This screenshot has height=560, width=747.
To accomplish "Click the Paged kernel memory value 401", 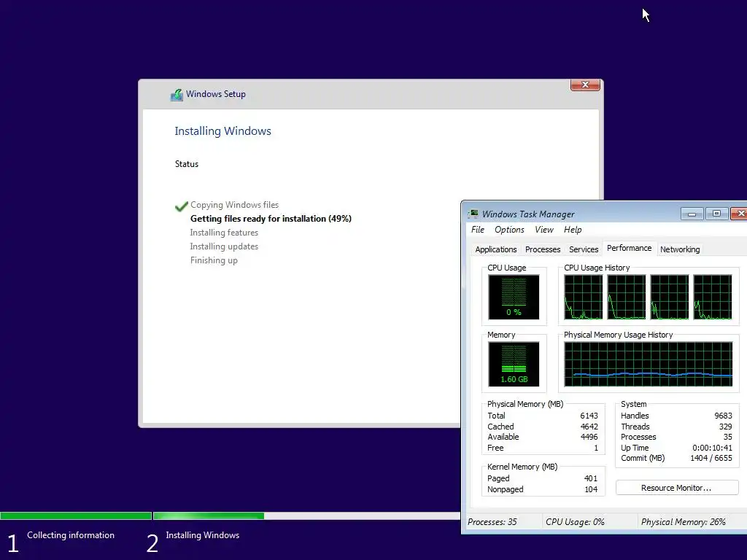I will (591, 478).
